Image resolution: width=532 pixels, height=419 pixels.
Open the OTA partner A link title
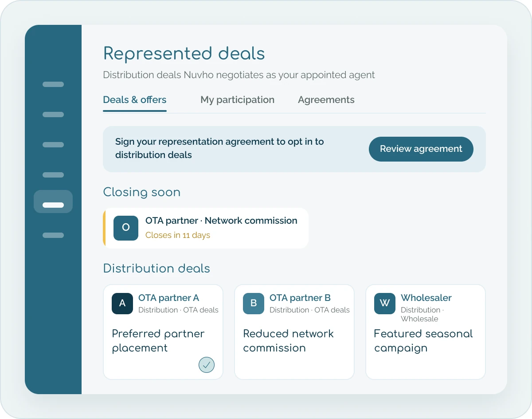tap(168, 298)
